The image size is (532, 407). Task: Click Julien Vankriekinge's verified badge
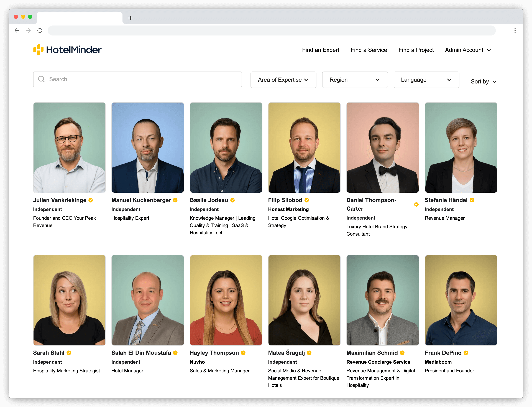pos(91,200)
